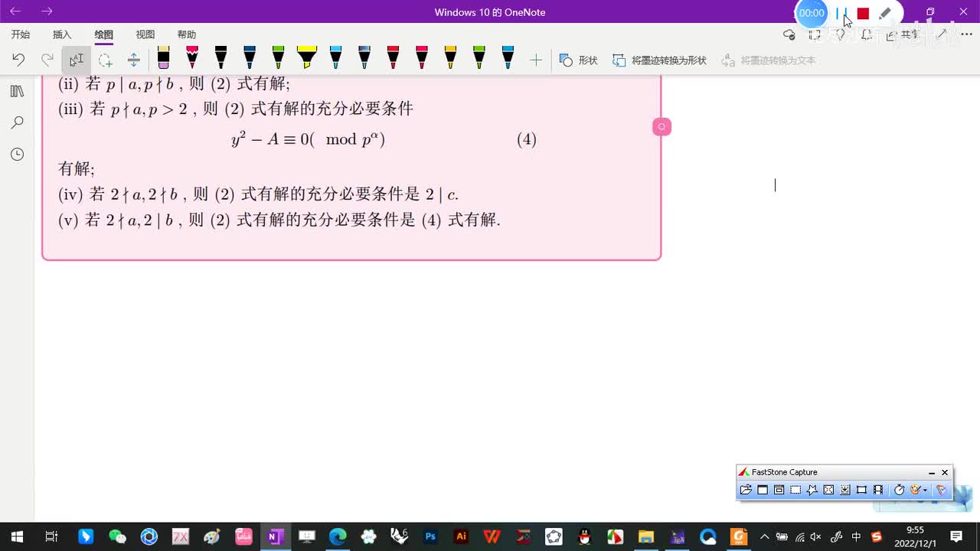Activate the lasso select tool
Screen dimensions: 980x551
[106, 60]
